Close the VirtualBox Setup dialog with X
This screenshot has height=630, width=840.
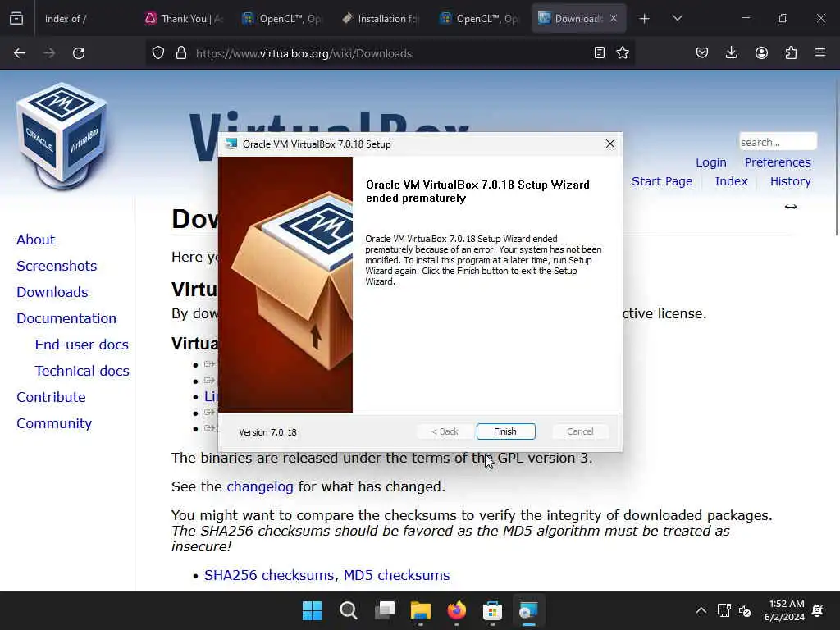point(609,144)
